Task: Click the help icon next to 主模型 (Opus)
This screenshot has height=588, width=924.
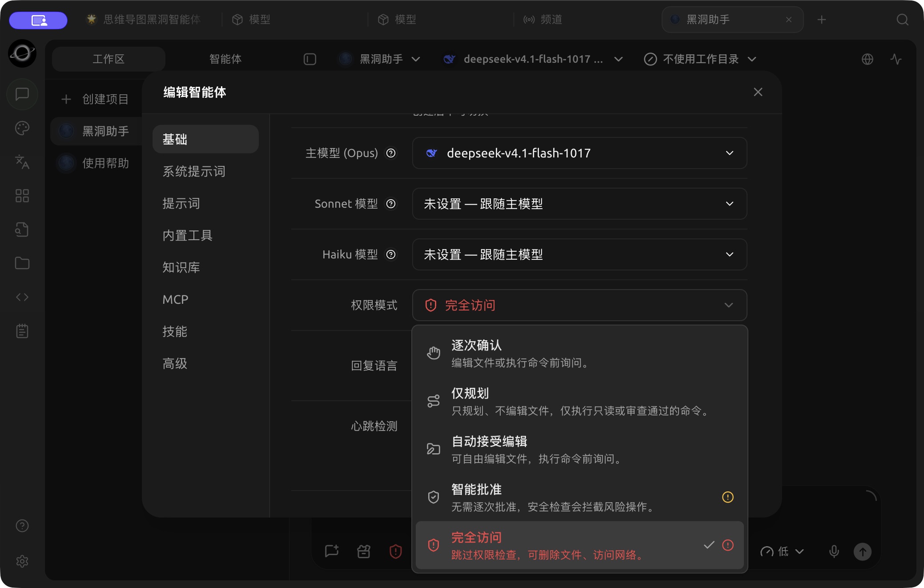Action: [391, 153]
